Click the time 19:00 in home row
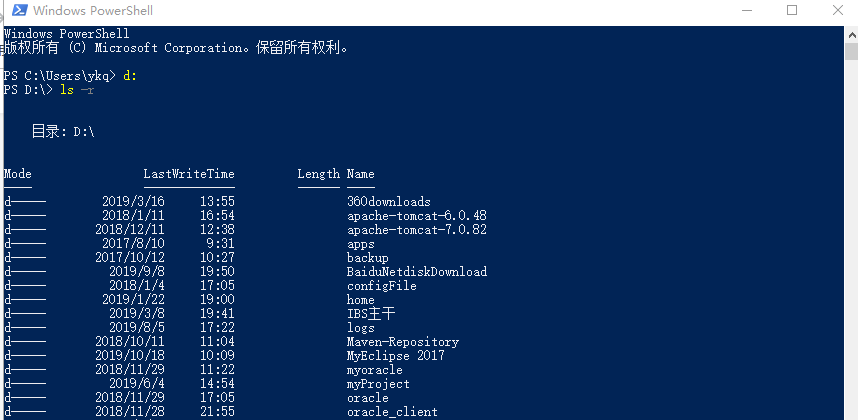Screen dimensions: 858x420 coord(217,300)
